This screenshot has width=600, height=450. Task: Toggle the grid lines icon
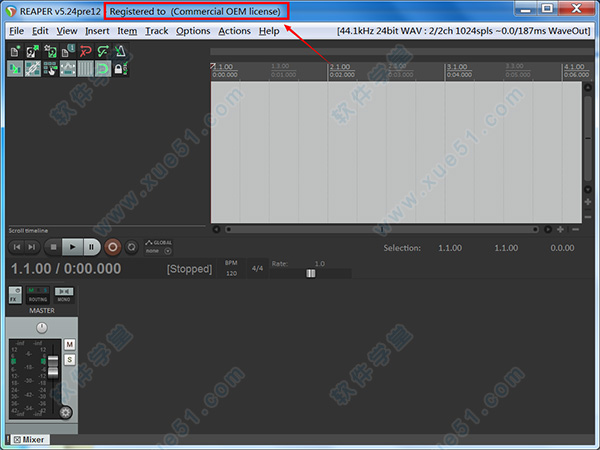pos(85,68)
